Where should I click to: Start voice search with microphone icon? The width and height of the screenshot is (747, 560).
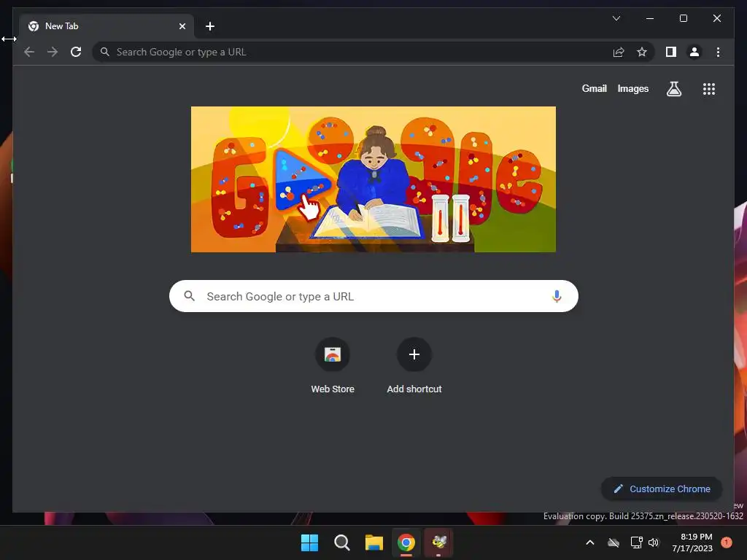pos(557,296)
